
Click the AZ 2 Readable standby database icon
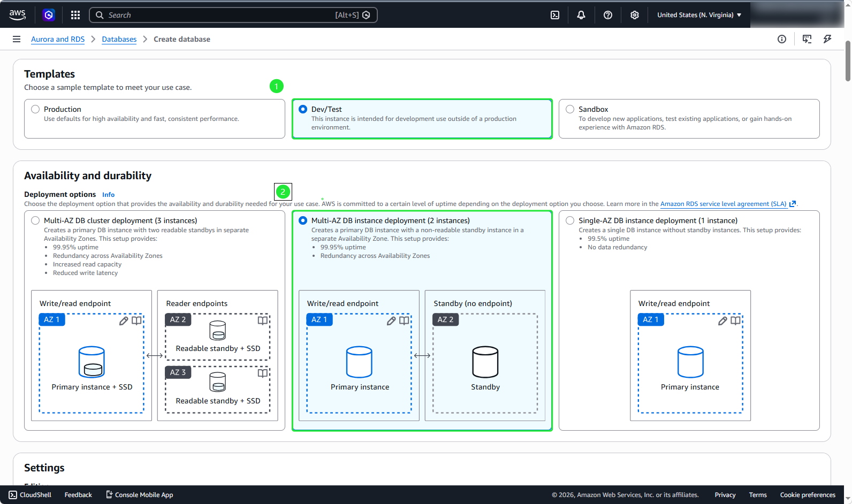click(218, 331)
